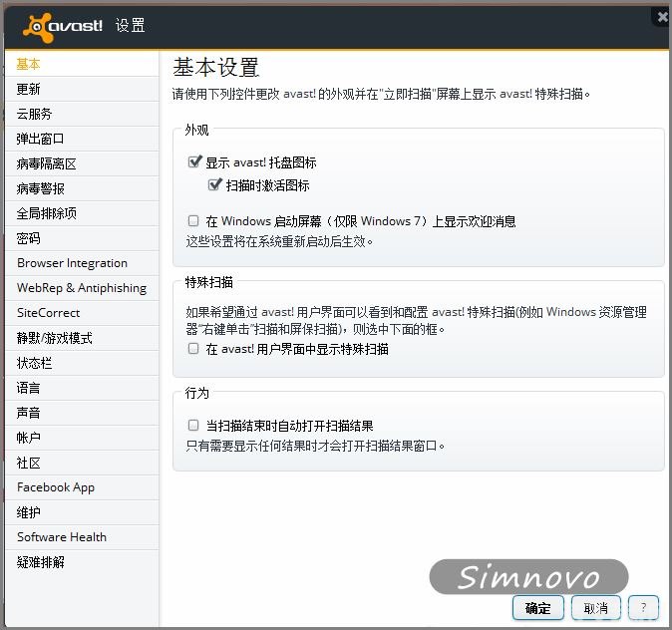This screenshot has height=630, width=672.
Task: Open 弹出窗口 settings
Action: tap(82, 139)
